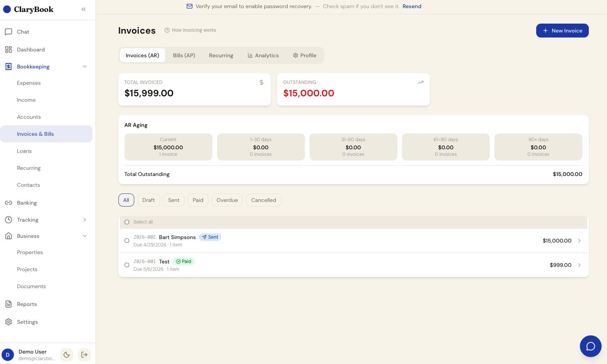Click the ClaryBook logo
607x364 pixels.
[28, 9]
